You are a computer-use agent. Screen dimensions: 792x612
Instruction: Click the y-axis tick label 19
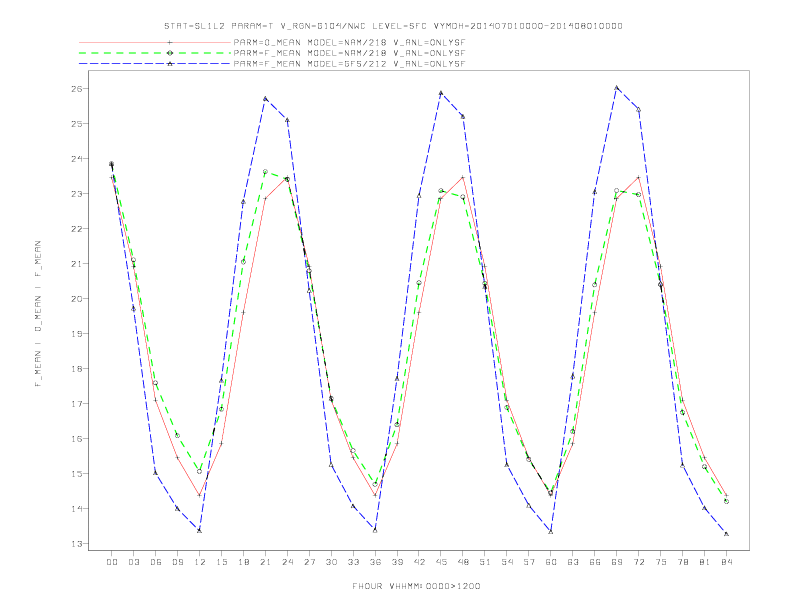[77, 334]
